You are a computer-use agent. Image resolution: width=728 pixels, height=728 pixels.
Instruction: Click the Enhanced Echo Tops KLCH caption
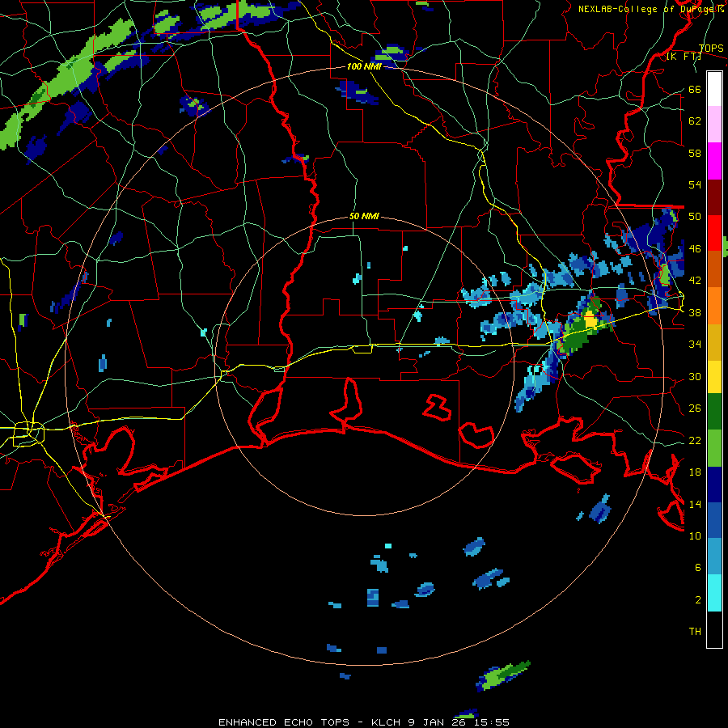pos(364,722)
